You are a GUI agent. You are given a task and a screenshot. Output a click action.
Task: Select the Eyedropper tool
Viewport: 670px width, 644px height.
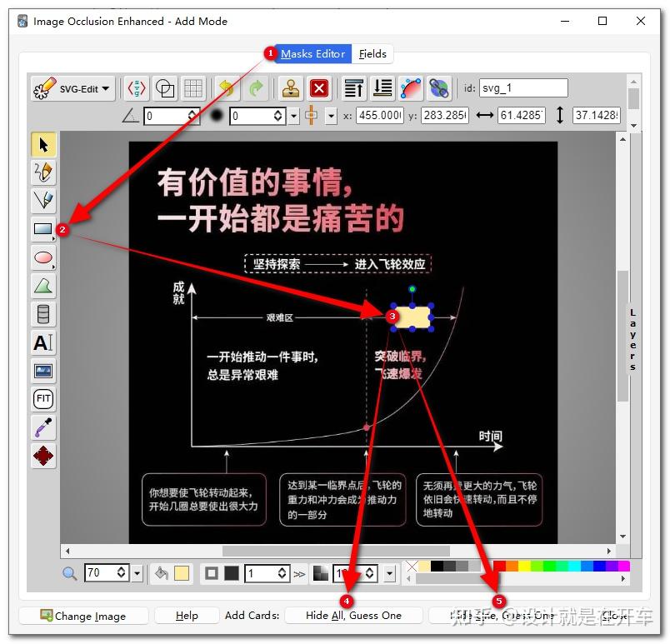click(x=42, y=427)
